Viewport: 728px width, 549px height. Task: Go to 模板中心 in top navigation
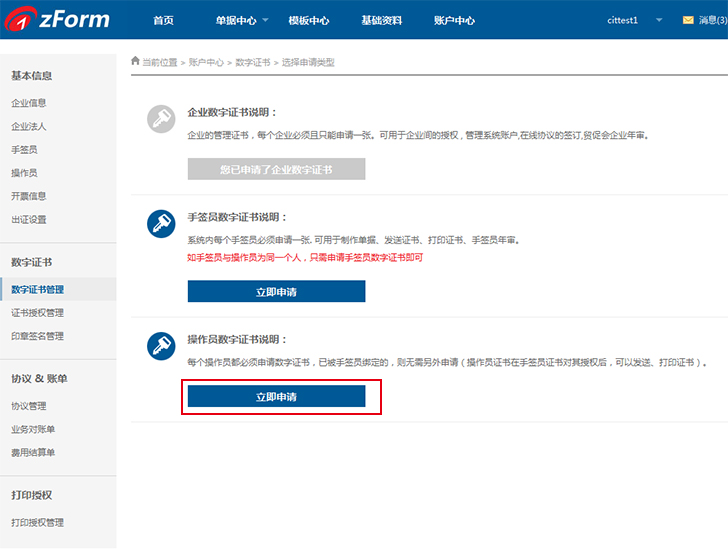(x=308, y=20)
